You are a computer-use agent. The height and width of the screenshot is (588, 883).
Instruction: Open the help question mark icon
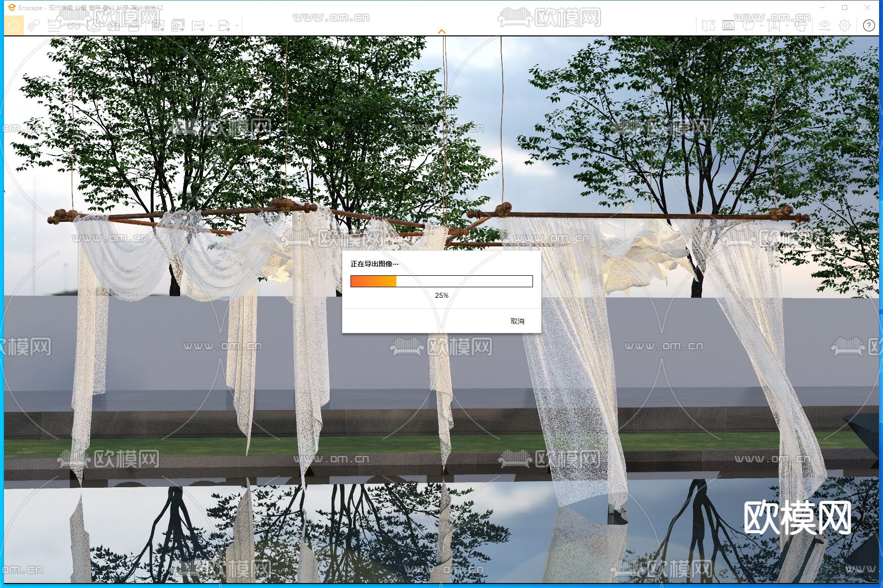pyautogui.click(x=869, y=25)
